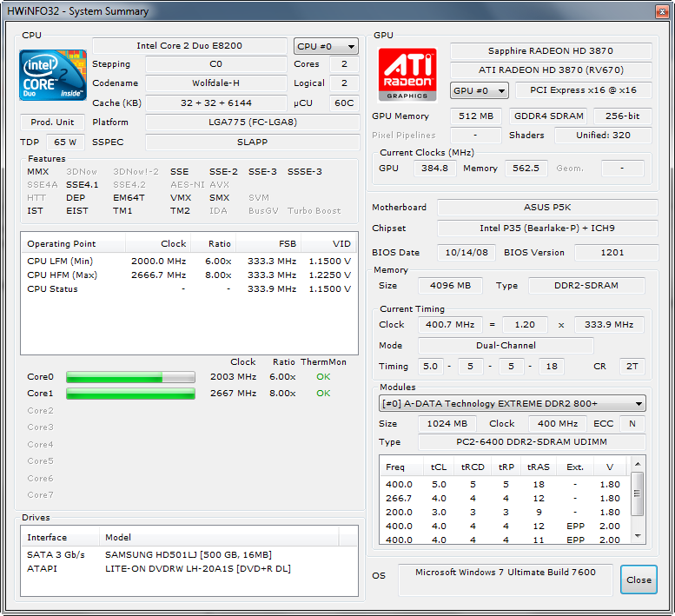Image resolution: width=675 pixels, height=616 pixels.
Task: Select the SAMSUNG HD501LJ drive row
Action: 189,554
